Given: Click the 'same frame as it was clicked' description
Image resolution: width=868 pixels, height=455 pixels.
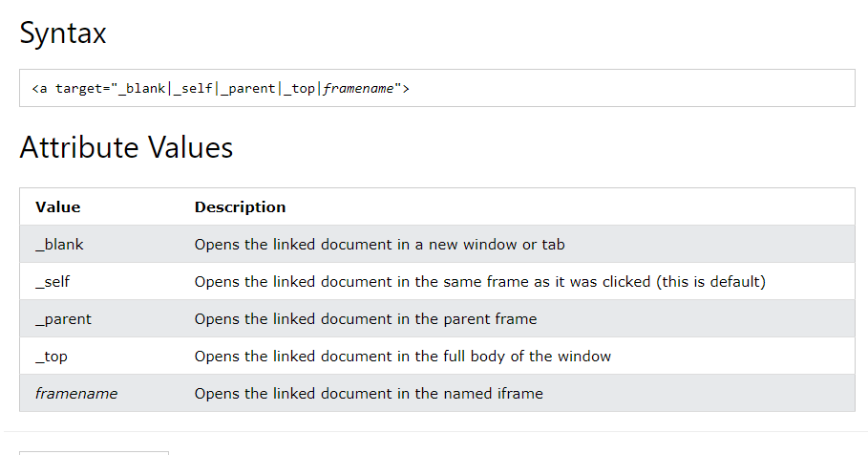Looking at the screenshot, I should [x=480, y=282].
